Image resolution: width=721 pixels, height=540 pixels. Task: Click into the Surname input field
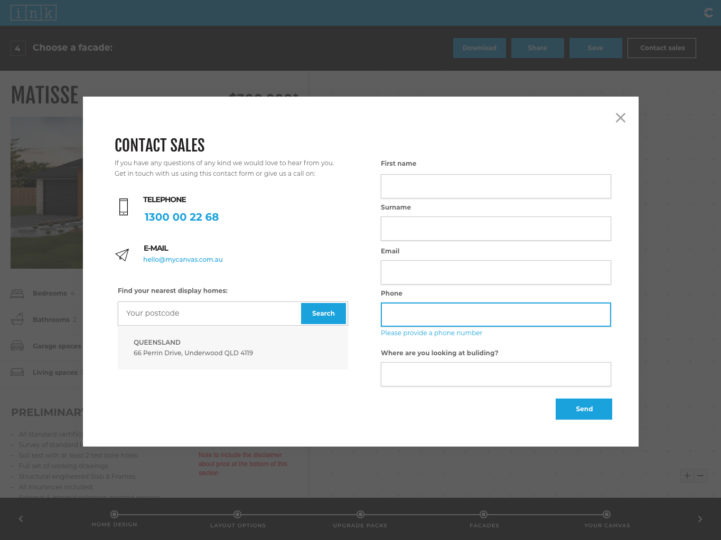(x=495, y=229)
